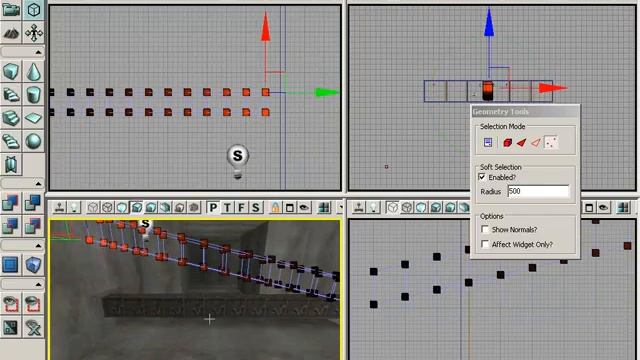Set perspective viewport to Lighting Only
The image size is (640, 360).
pyautogui.click(x=151, y=207)
